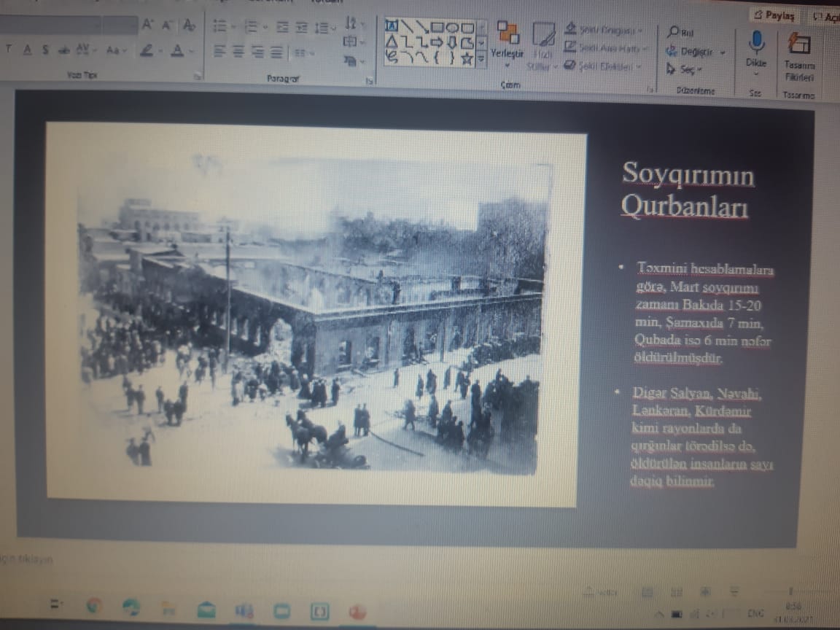Switch to PowerPoint taskbar icon
Viewport: 840px width, 630px height.
coord(357,612)
